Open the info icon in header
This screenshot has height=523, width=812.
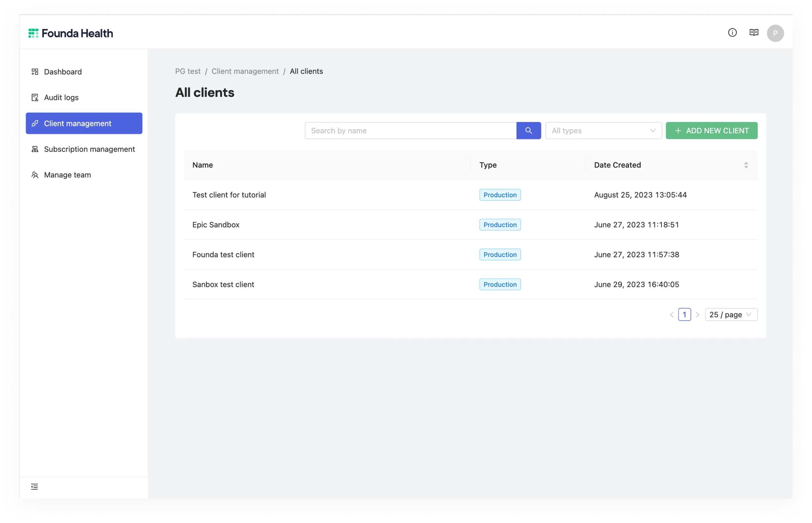[732, 33]
